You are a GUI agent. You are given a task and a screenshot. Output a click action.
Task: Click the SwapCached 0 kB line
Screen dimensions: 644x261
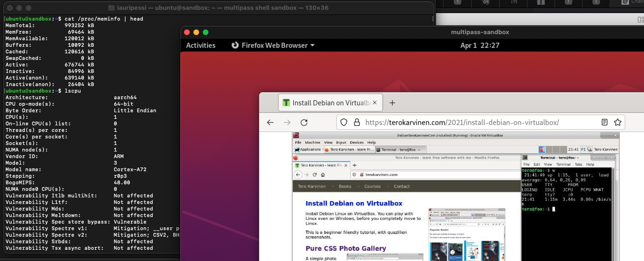coord(50,58)
